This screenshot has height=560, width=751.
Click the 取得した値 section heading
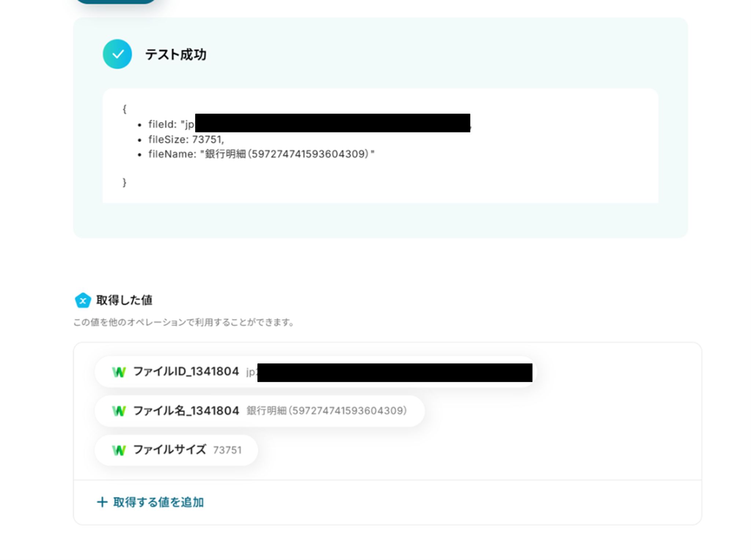124,300
